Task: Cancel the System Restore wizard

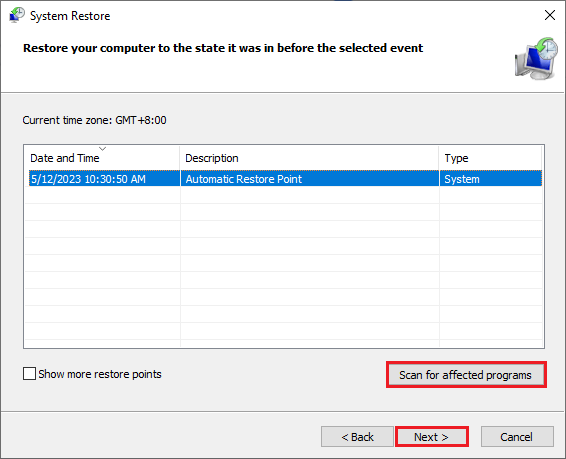Action: pos(517,437)
